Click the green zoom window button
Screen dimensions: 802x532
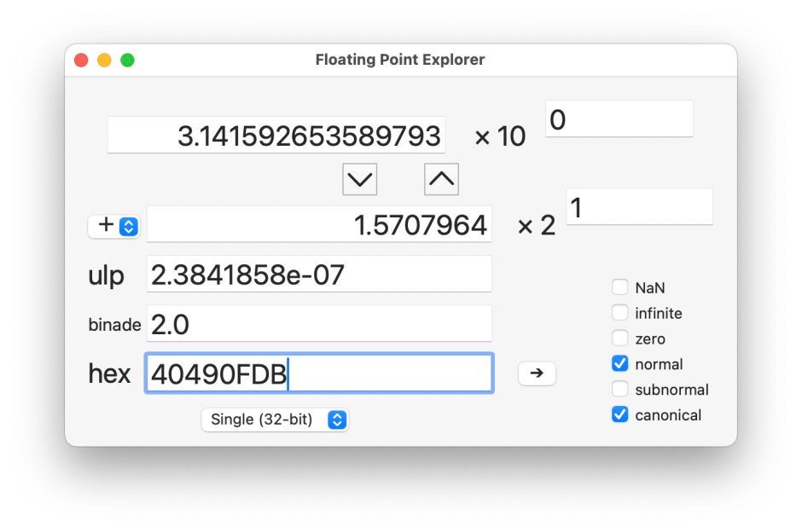tap(127, 61)
